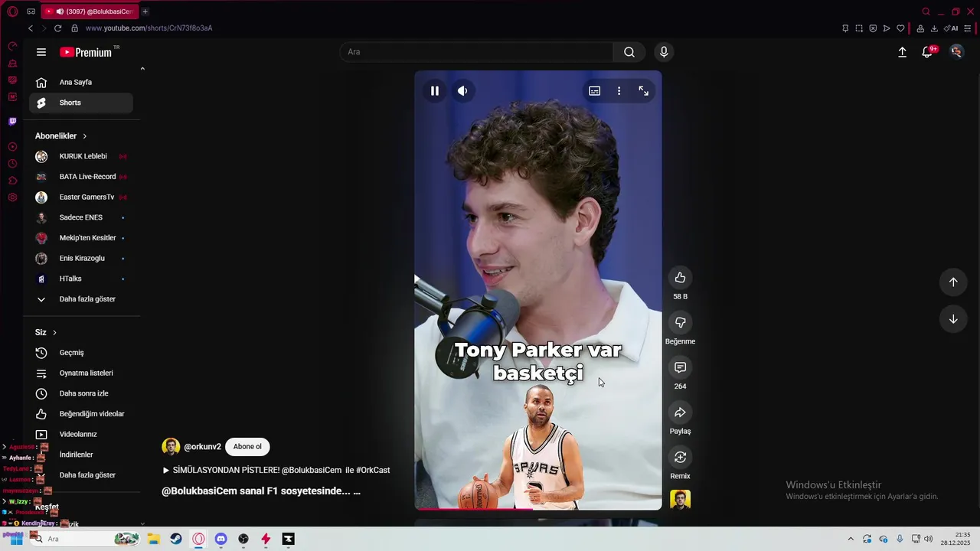The width and height of the screenshot is (980, 551).
Task: Open Enis Kirazoglu channel
Action: [81, 259]
